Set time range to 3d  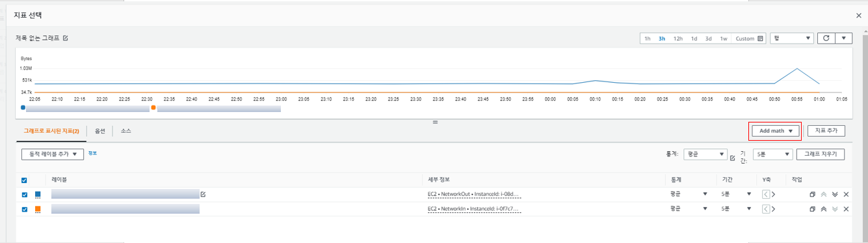point(709,38)
